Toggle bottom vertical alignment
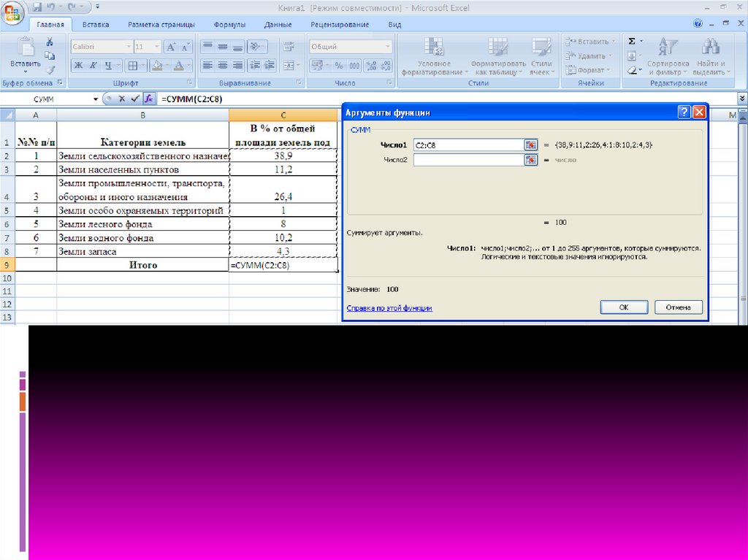Viewport: 748px width, 560px height. click(237, 46)
